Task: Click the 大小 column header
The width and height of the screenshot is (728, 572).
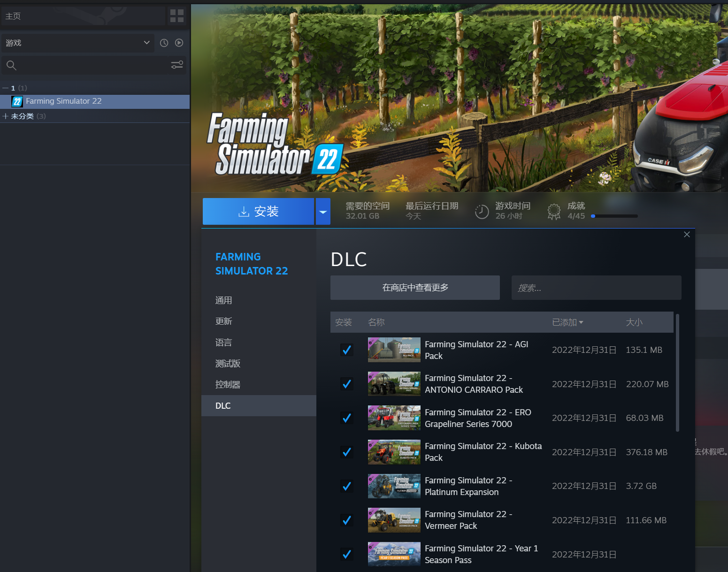Action: pos(634,322)
